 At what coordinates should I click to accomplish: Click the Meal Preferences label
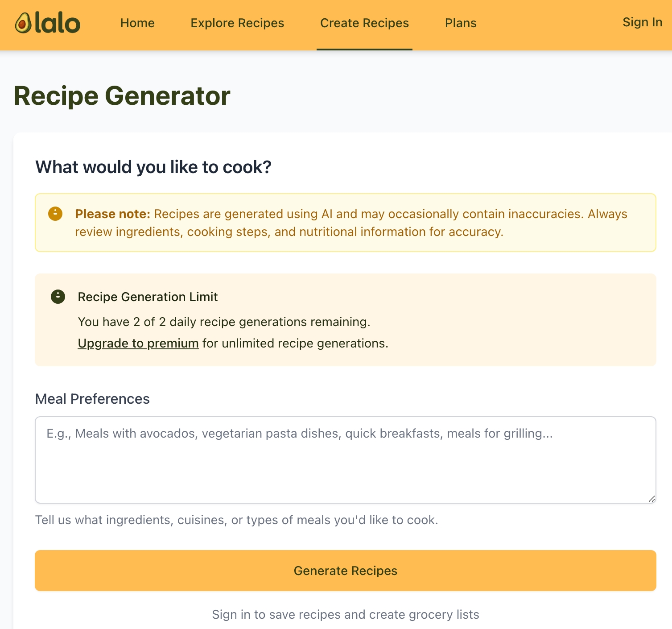click(x=92, y=399)
